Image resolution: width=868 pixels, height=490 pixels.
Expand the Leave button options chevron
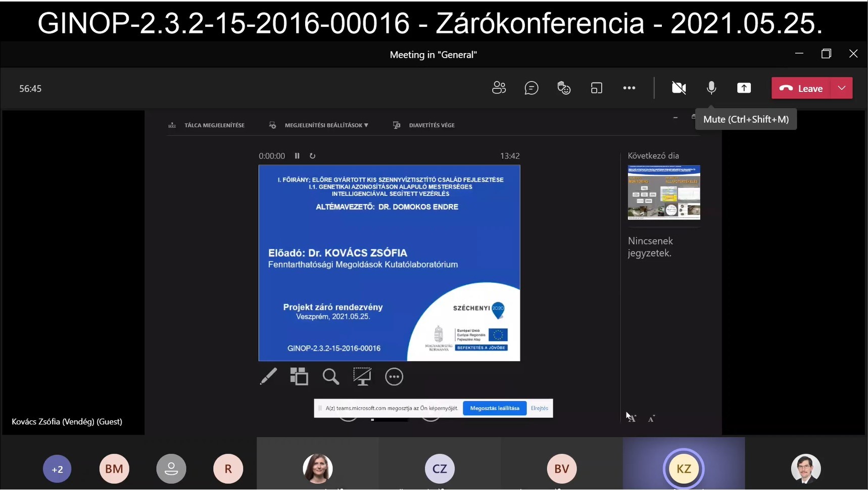click(842, 87)
